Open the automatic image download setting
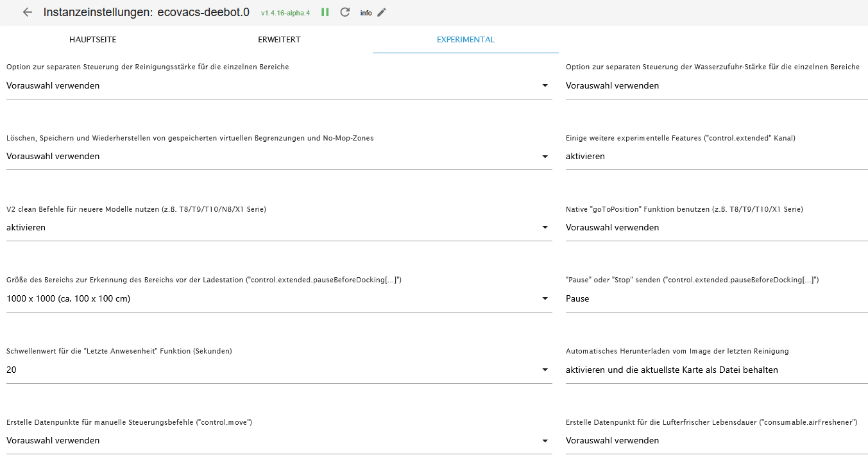 click(715, 370)
